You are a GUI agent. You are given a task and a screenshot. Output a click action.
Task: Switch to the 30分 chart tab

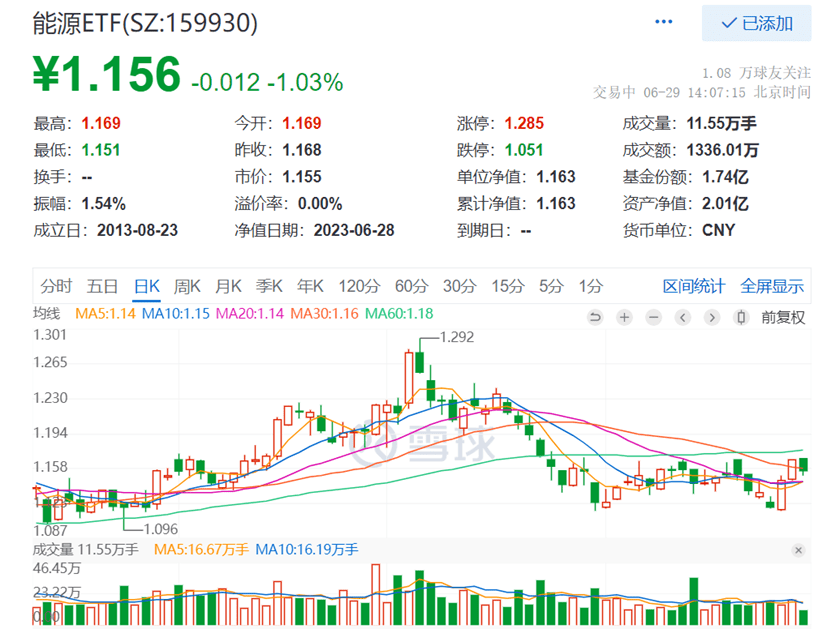459,286
